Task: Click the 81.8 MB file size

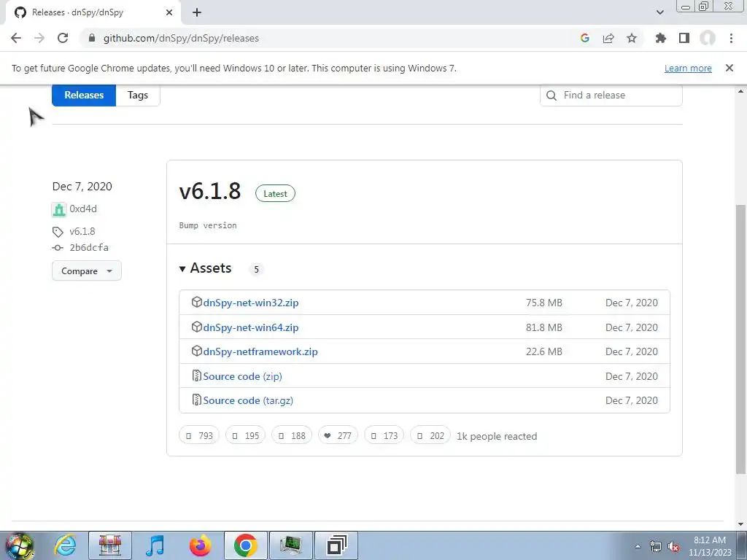Action: [544, 327]
